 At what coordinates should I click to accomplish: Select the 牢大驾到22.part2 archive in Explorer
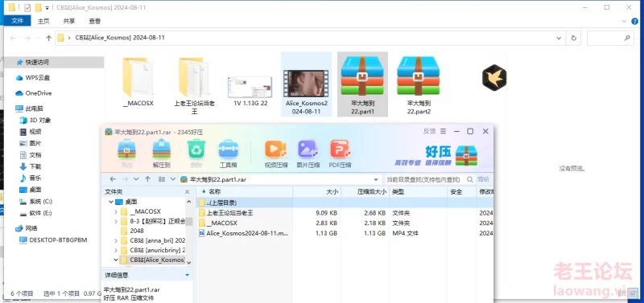click(419, 84)
